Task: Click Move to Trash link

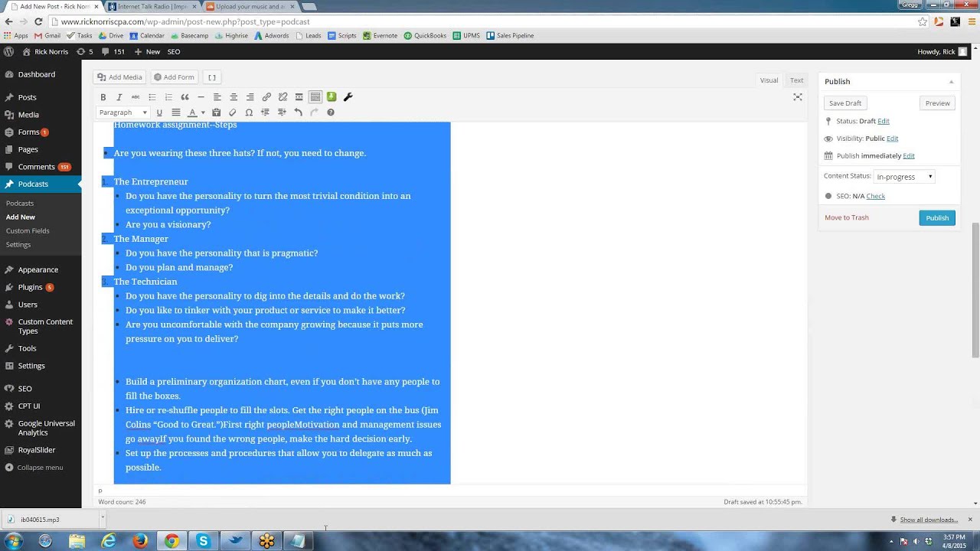Action: 847,217
